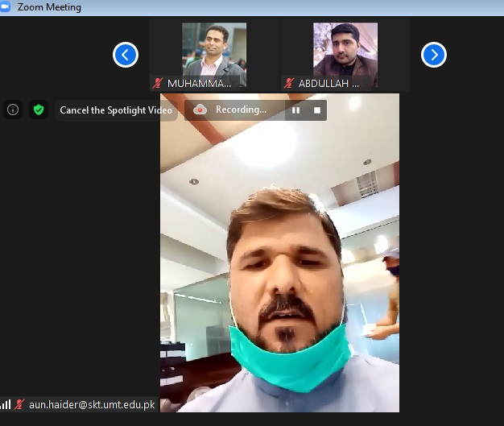Click the Zoom logo in title bar
Image resolution: width=504 pixels, height=426 pixels.
(7, 7)
